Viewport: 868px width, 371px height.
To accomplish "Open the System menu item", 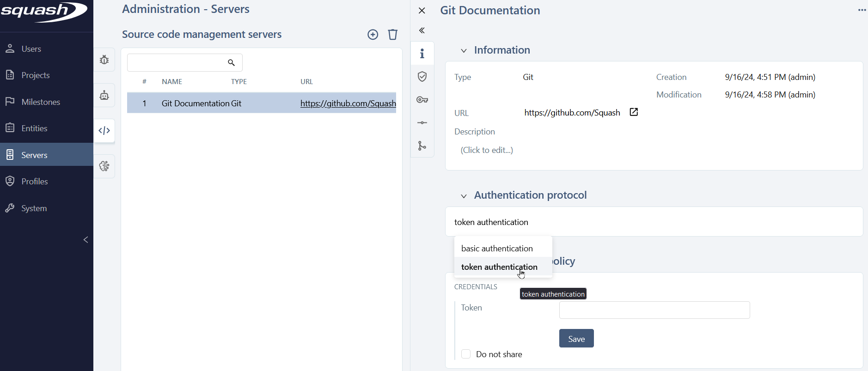I will [34, 208].
